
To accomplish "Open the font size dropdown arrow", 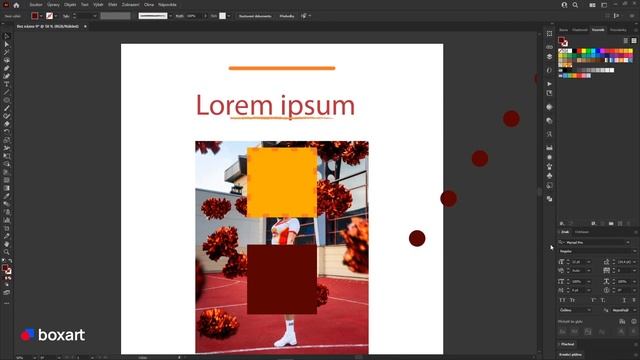I will (589, 262).
